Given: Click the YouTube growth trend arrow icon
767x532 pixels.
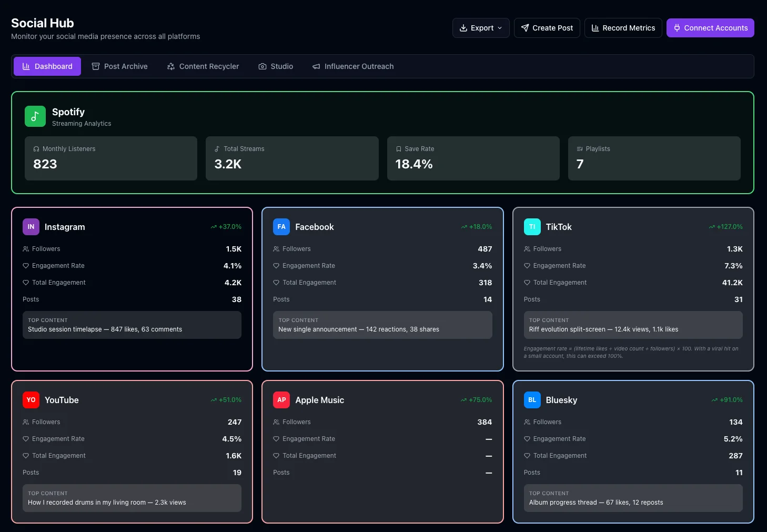Looking at the screenshot, I should point(214,400).
